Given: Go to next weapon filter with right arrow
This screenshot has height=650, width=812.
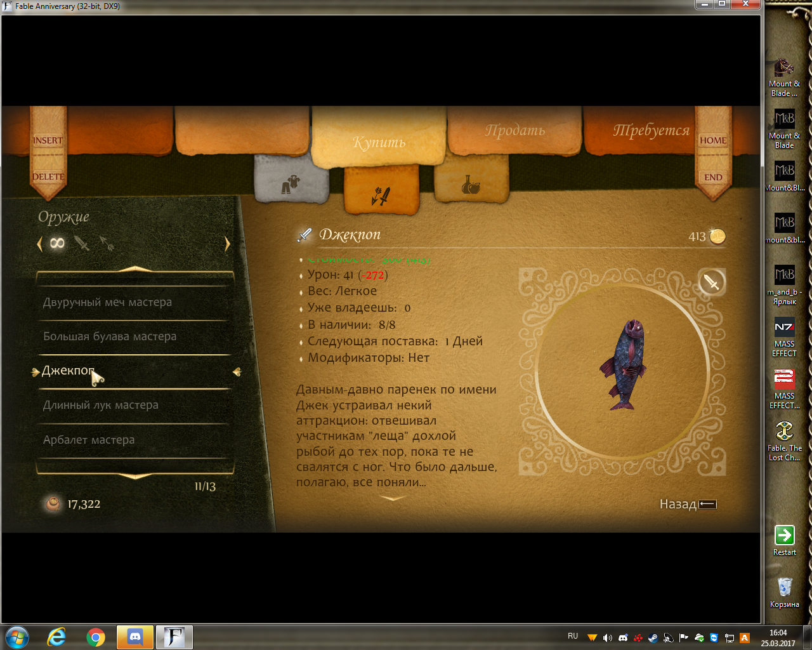Looking at the screenshot, I should click(227, 244).
